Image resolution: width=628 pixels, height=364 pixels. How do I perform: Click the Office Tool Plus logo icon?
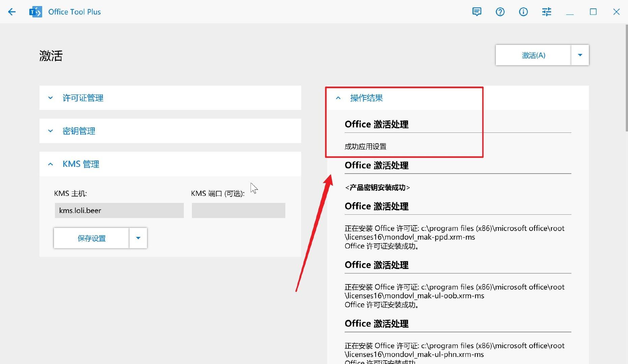pyautogui.click(x=36, y=12)
